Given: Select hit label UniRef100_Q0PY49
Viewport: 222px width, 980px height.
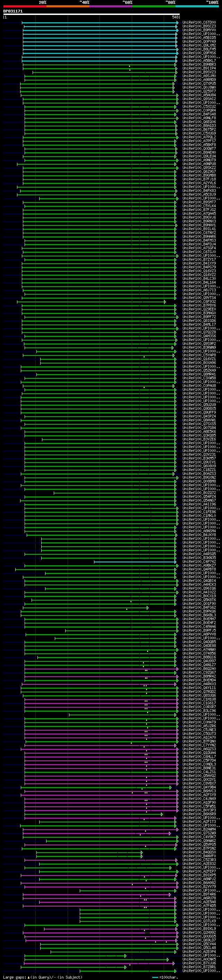Looking at the screenshot, I should click(x=199, y=41).
